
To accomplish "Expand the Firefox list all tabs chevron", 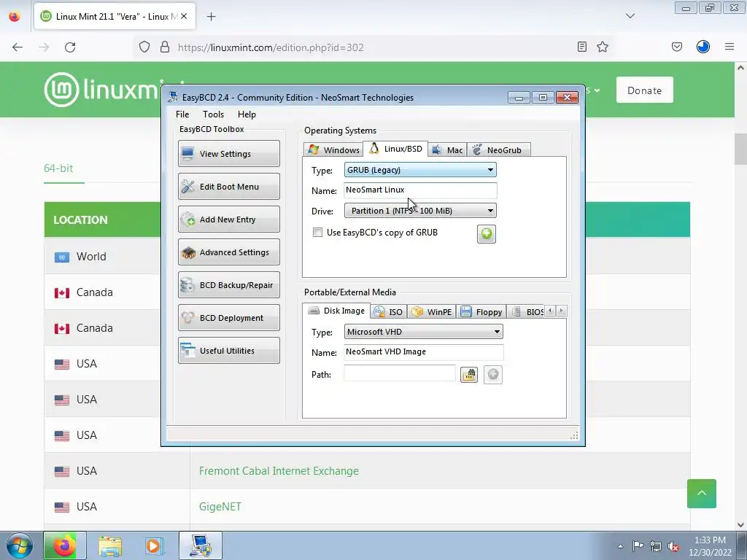I will tap(630, 16).
